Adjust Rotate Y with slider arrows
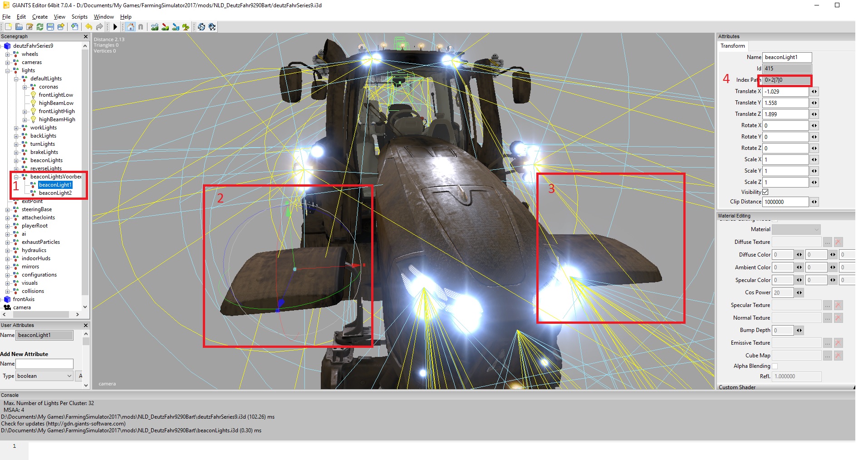Viewport: 868px width, 460px height. tap(814, 137)
